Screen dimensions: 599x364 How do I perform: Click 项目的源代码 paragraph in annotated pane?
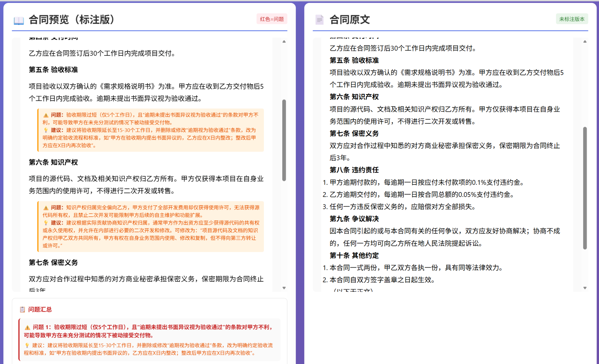(x=146, y=185)
